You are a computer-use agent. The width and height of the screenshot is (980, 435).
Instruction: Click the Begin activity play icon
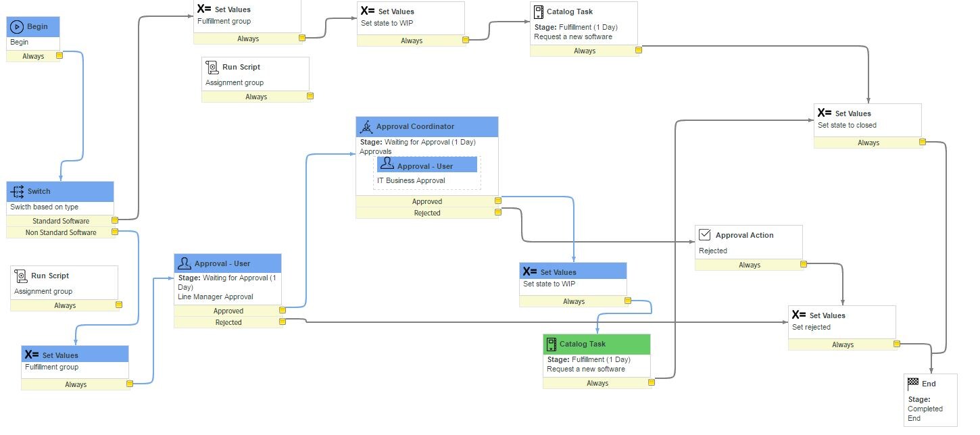tap(17, 27)
